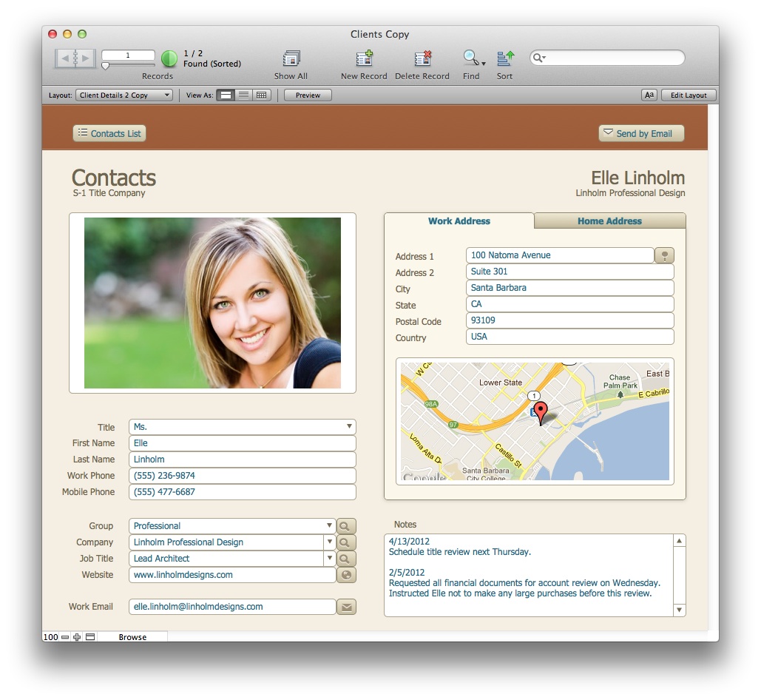Open website with the globe icon

pyautogui.click(x=346, y=575)
